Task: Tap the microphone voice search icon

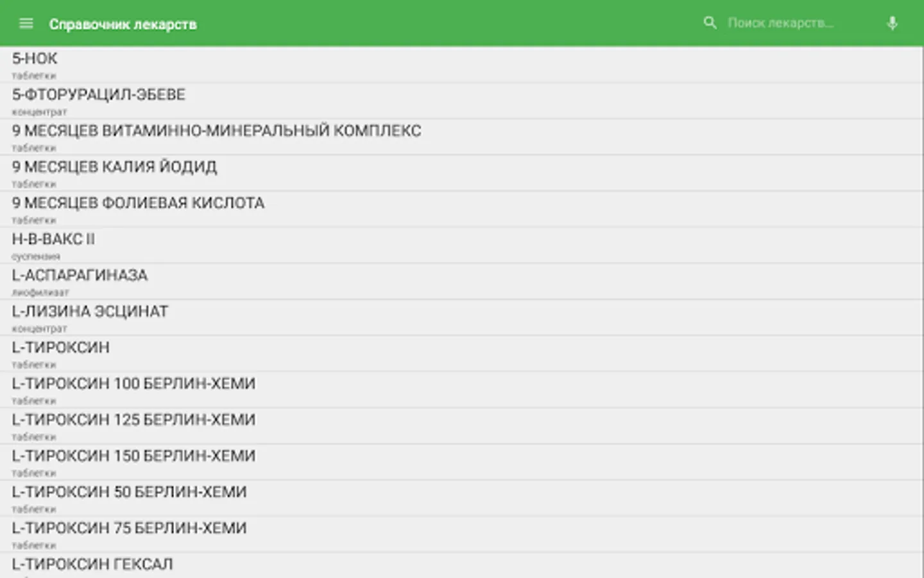Action: (892, 24)
